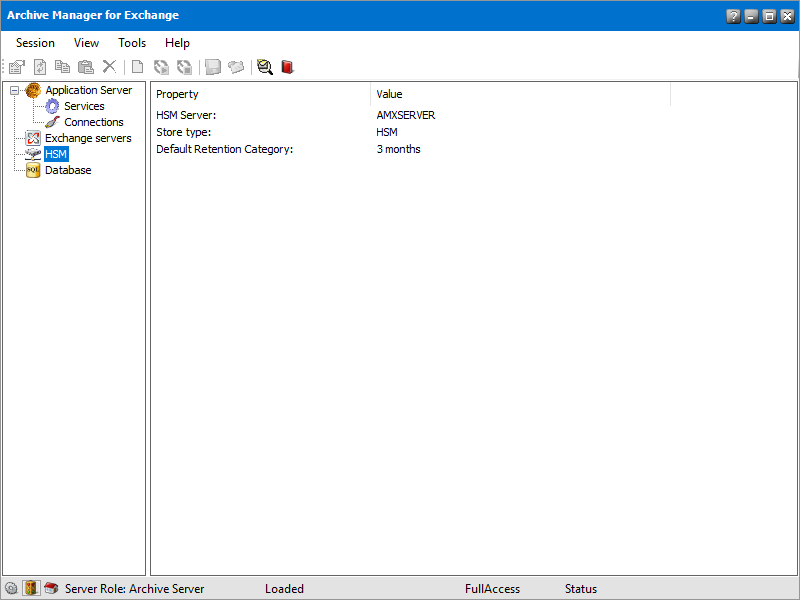Click the Exchange servers icon in tree
The image size is (800, 600).
[33, 138]
